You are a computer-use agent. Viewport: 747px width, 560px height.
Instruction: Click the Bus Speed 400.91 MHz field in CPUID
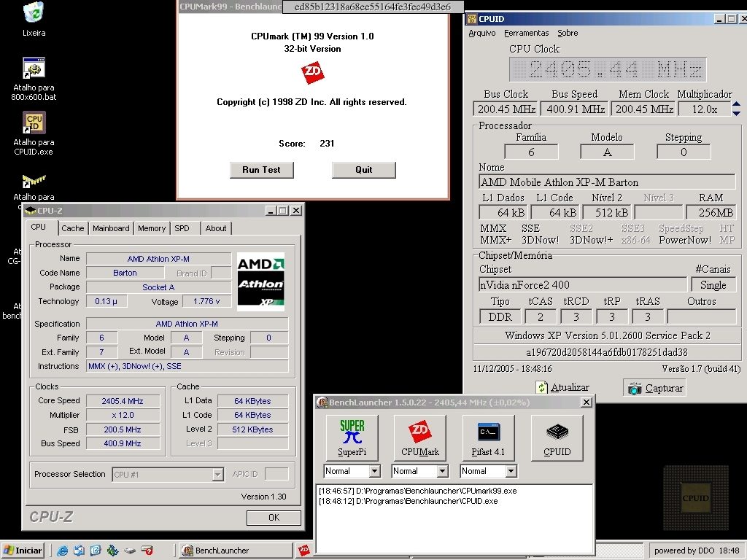(576, 109)
